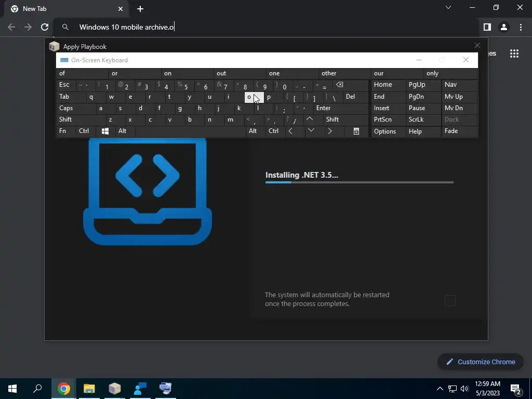Viewport: 532px width, 399px height.
Task: Open network icon in tray
Action: 453,389
